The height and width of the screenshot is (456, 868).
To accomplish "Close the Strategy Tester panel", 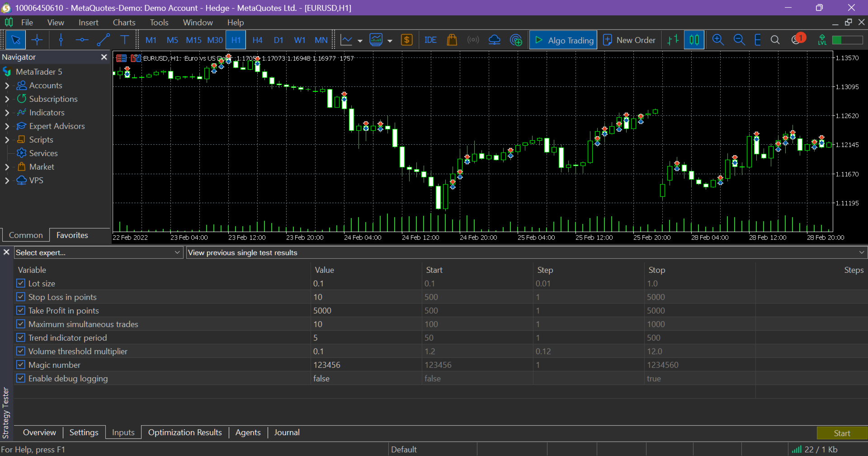I will click(6, 252).
